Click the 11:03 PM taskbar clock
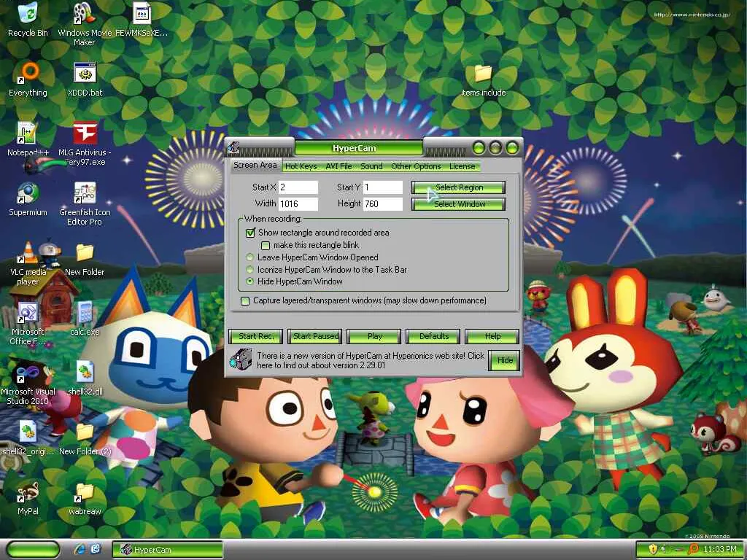The width and height of the screenshot is (747, 560). [x=719, y=550]
